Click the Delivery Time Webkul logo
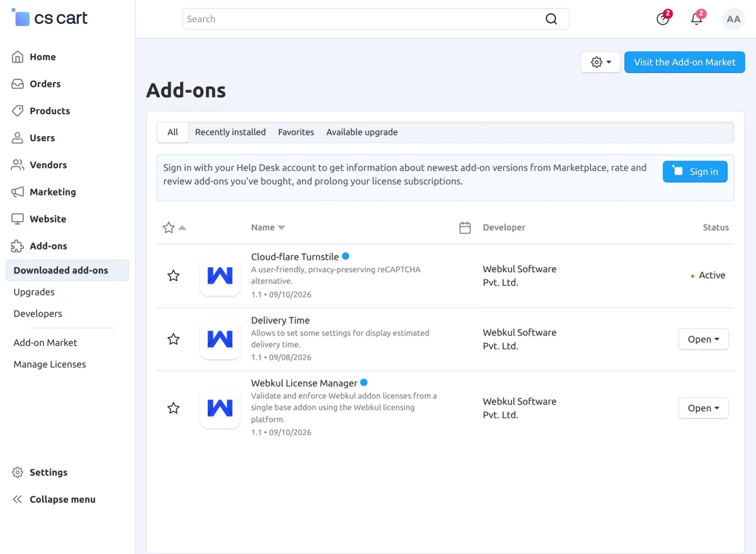Image resolution: width=756 pixels, height=554 pixels. click(220, 339)
